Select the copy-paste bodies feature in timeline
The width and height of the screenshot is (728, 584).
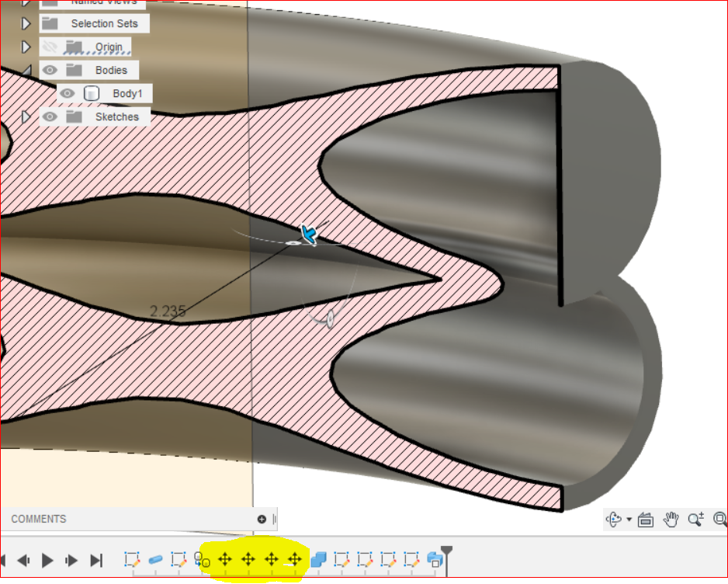pos(202,560)
